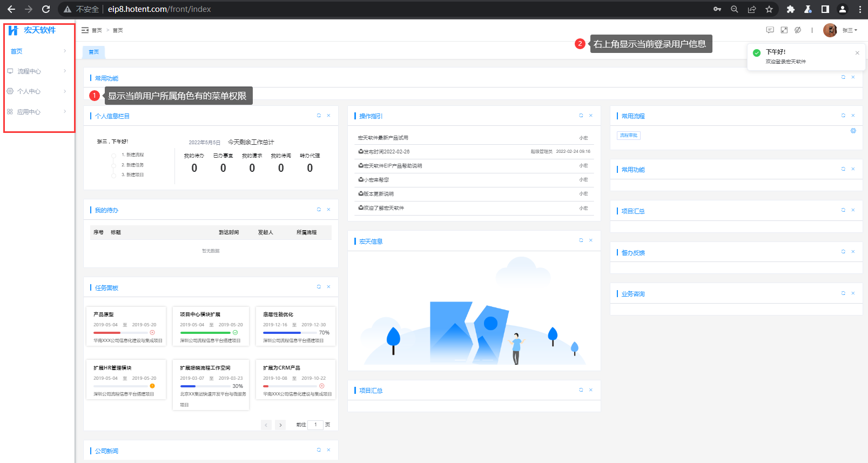Refresh the 个人信息栏目 panel
868x463 pixels.
pos(319,116)
